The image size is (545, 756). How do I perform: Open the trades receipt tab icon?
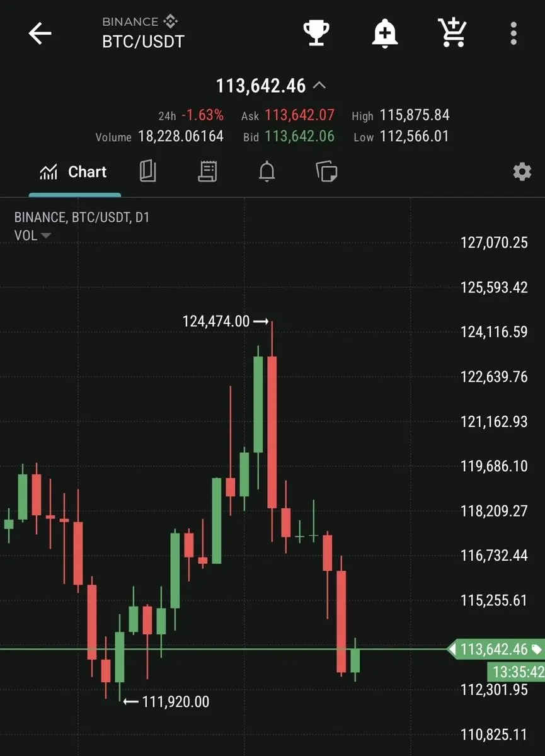click(x=207, y=171)
